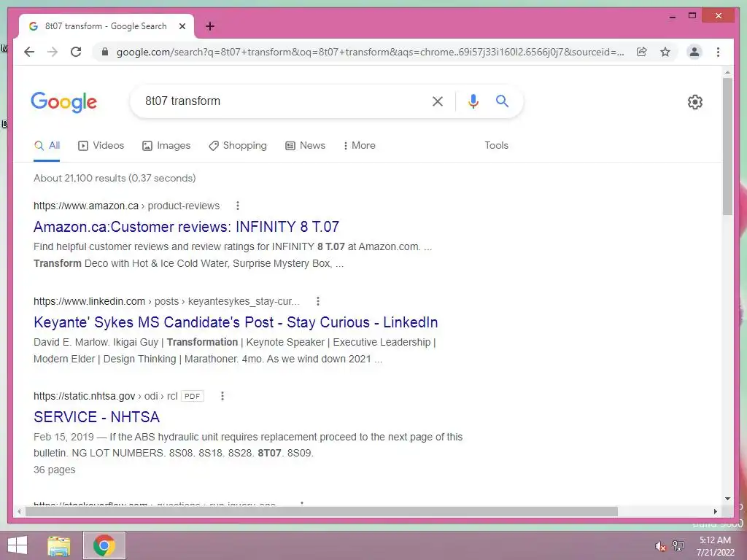Screen dimensions: 747x560
Task: Start voice search with the microphone icon
Action: (473, 101)
